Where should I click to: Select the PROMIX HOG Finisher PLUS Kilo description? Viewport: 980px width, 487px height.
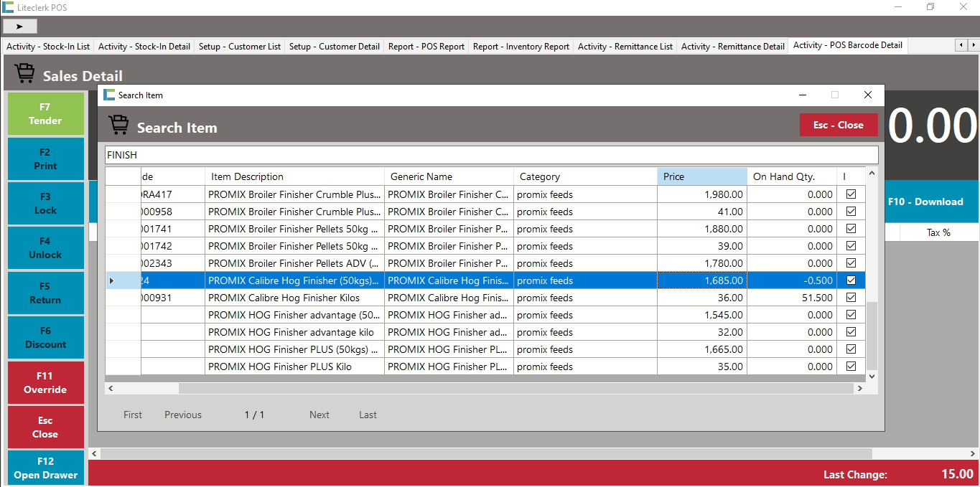[294, 367]
